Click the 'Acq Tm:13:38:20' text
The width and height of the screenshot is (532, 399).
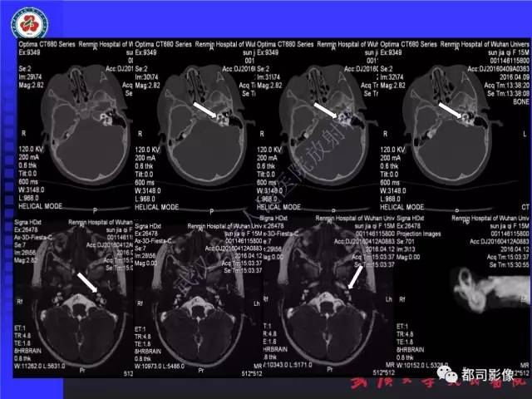point(506,85)
